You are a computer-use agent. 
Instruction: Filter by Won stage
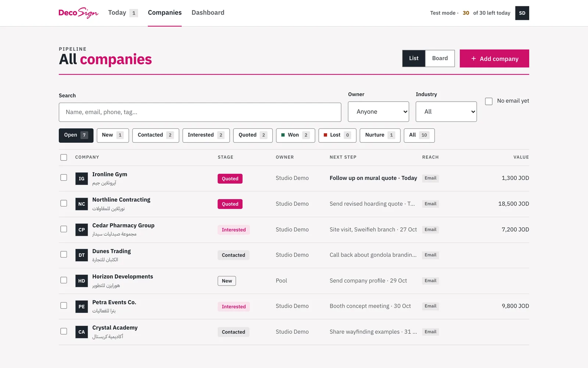[x=295, y=135]
